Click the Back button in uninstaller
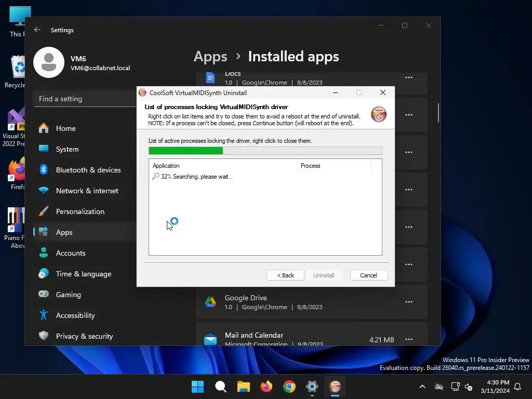 click(x=285, y=275)
